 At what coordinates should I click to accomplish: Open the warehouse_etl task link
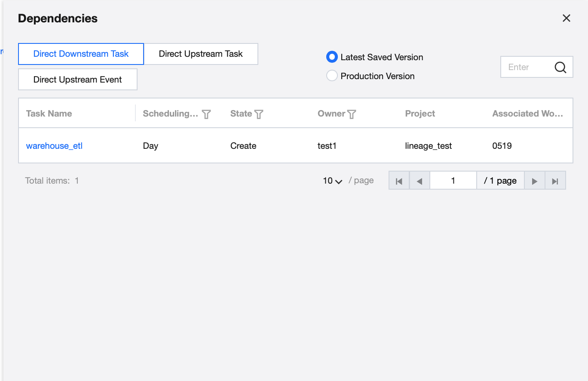coord(54,146)
